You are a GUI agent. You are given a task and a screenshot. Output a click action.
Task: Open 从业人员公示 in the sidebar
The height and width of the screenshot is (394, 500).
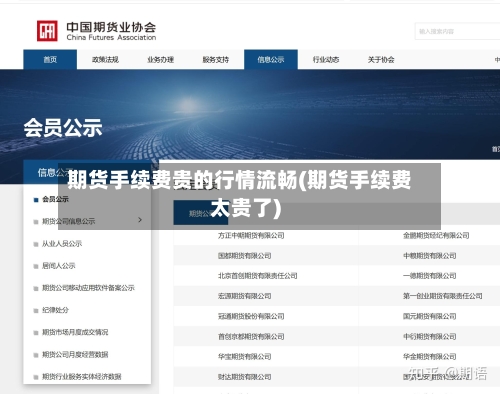pyautogui.click(x=62, y=244)
